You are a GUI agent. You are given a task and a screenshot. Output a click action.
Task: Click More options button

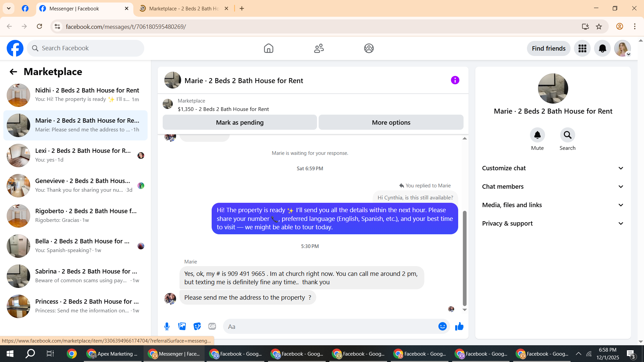391,122
